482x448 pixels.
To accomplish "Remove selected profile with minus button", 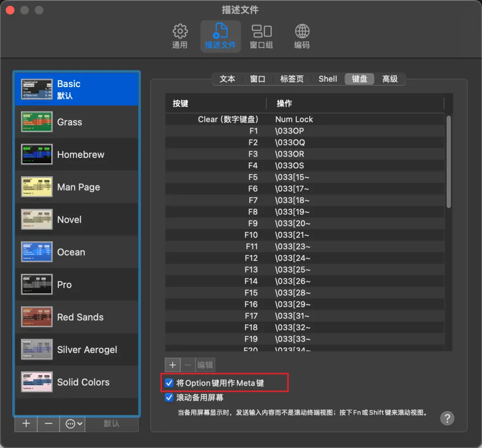I will pyautogui.click(x=48, y=424).
